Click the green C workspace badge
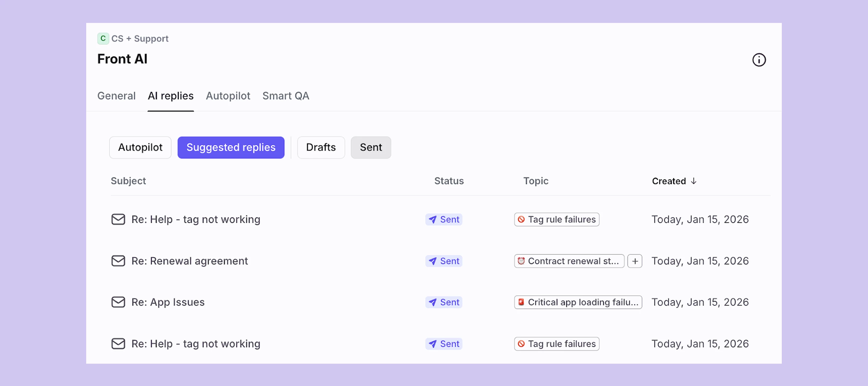 coord(103,38)
